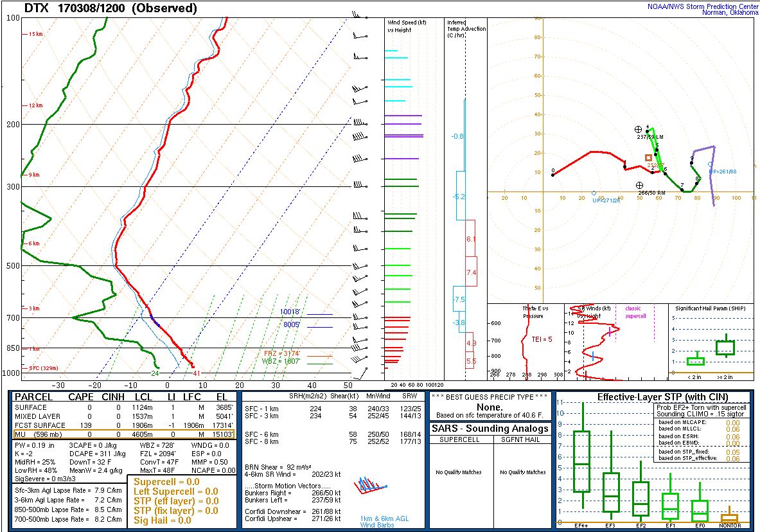Click the '4-6km SR Wind = 202/23 kt' line
Image resolution: width=760 pixels, height=532 pixels.
(x=293, y=474)
